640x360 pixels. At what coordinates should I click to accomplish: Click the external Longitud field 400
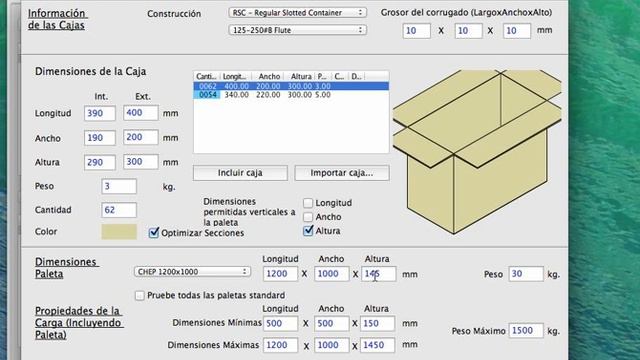pos(140,113)
